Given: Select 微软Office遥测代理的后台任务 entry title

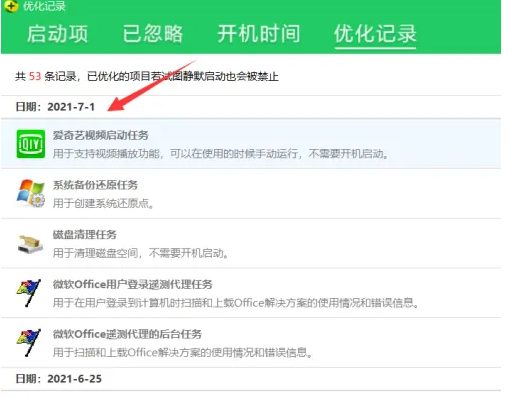Looking at the screenshot, I should [127, 334].
